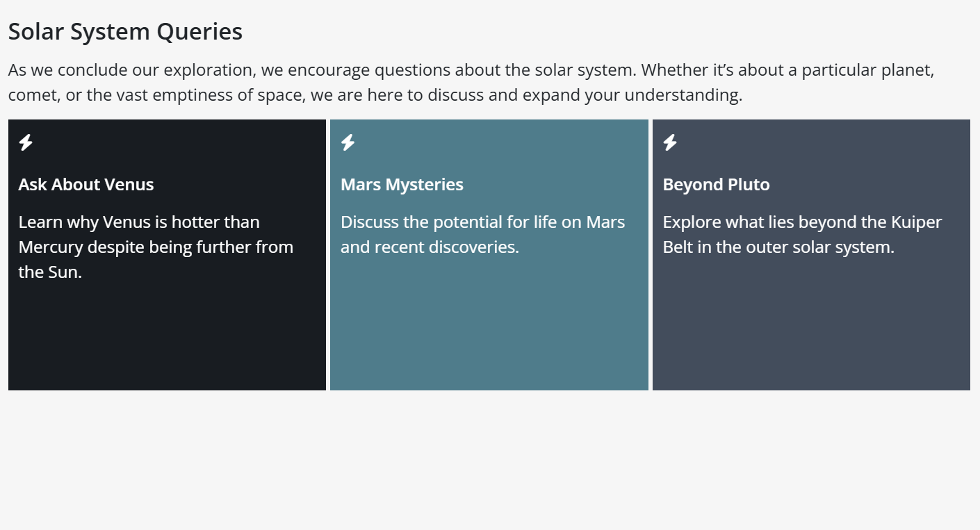Select the lightning icon atop Mars Mysteries

pyautogui.click(x=348, y=142)
